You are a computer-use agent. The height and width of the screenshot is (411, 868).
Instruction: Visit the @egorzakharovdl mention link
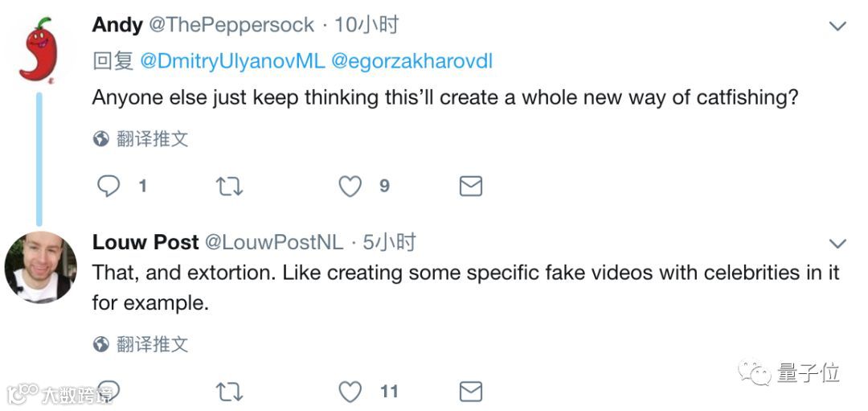(x=411, y=61)
